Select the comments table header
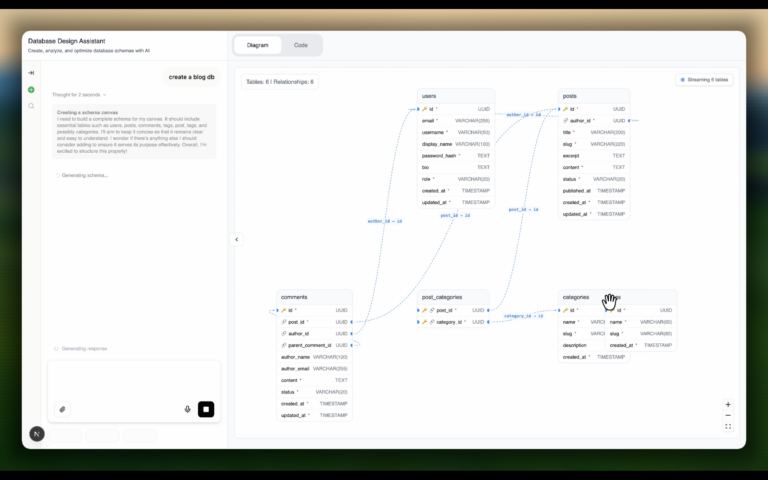Screen dimensions: 768x480 pyautogui.click(x=314, y=297)
